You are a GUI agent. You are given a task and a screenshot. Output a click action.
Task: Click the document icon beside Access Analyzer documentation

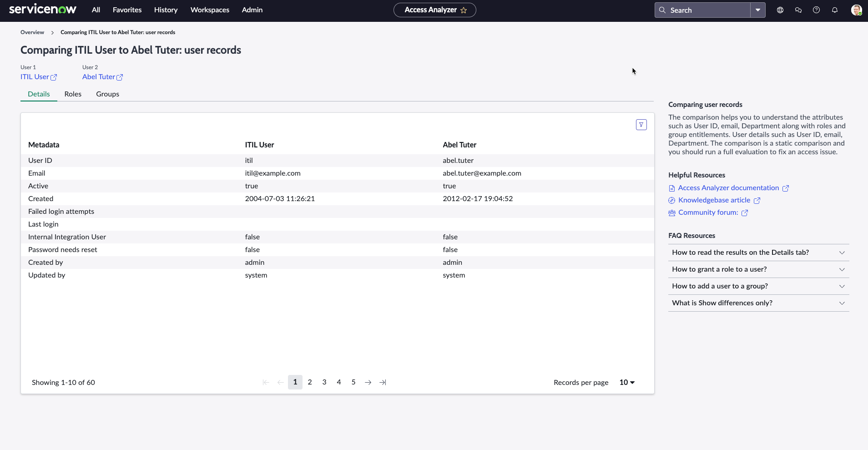click(x=672, y=188)
